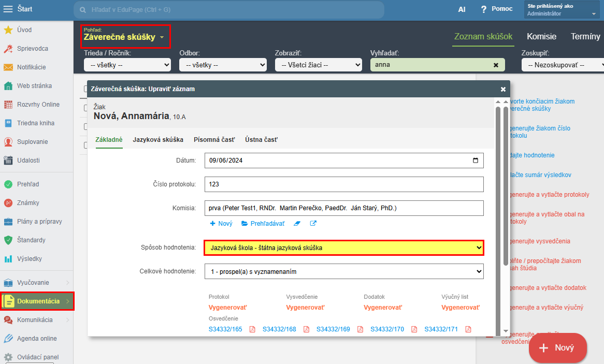The image size is (604, 364).
Task: Click the PDF icon next to S34332/165
Action: coord(253,329)
